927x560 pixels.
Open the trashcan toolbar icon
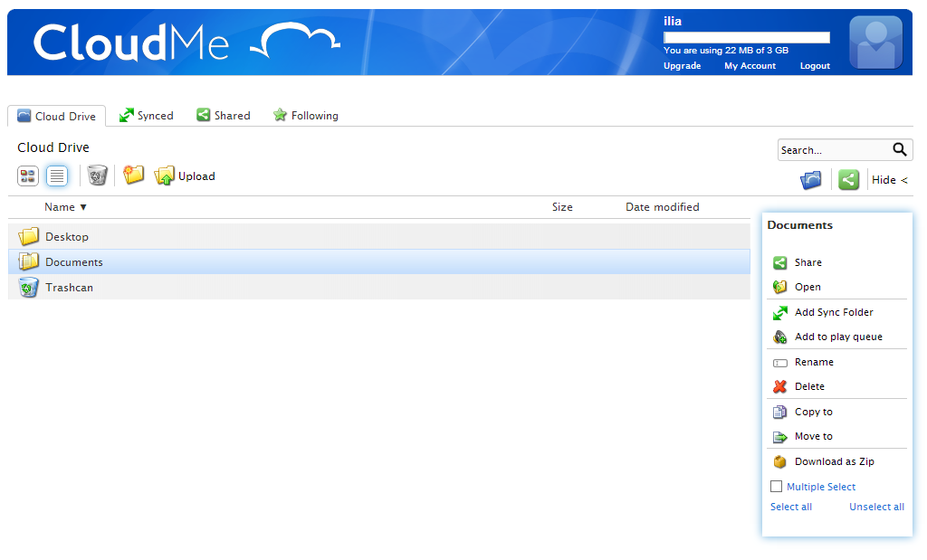coord(97,176)
